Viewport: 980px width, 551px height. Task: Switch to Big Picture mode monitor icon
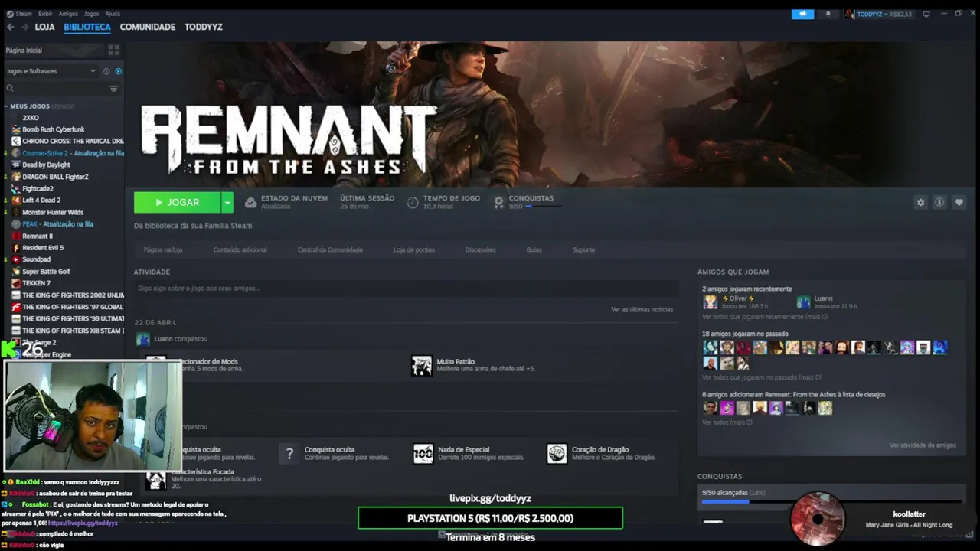(926, 14)
